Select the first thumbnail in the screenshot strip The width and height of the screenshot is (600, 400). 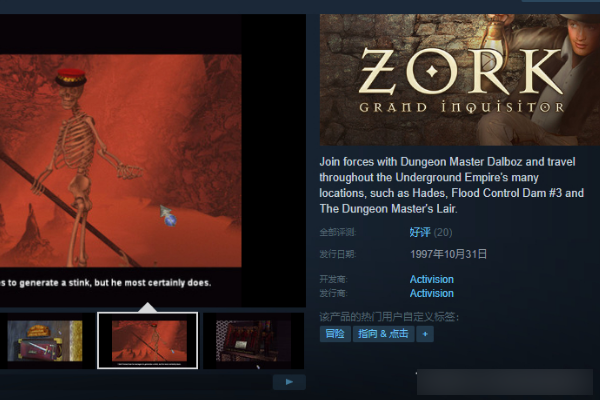pyautogui.click(x=44, y=341)
